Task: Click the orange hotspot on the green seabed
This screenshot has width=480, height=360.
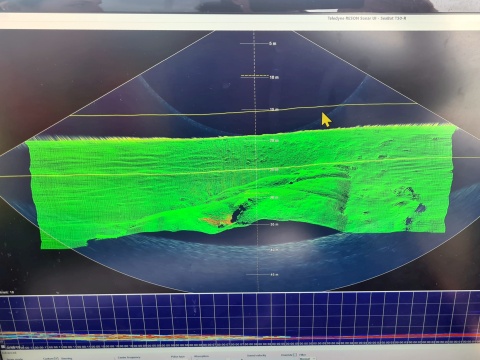Action: point(217,220)
